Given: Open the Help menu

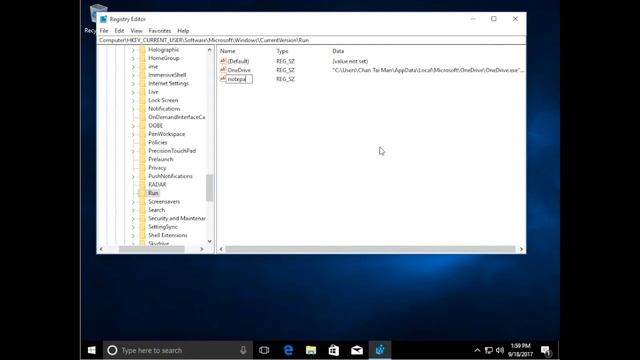Looking at the screenshot, I should coord(183,31).
